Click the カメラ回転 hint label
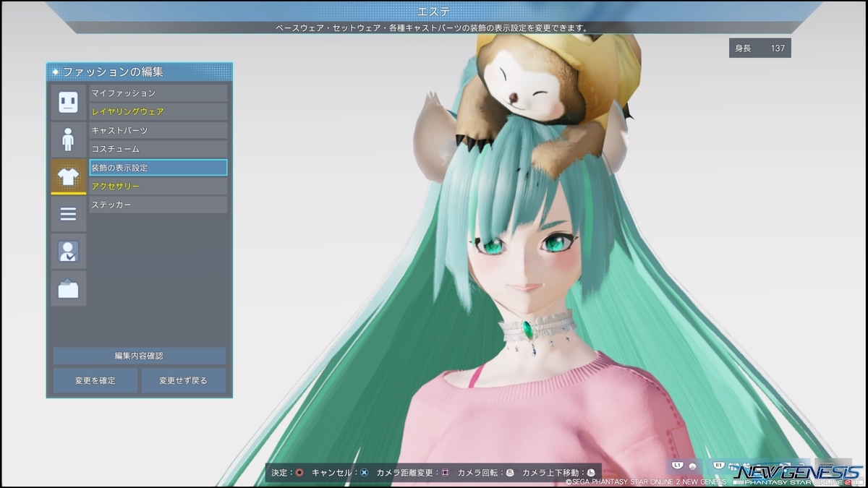 (x=478, y=473)
